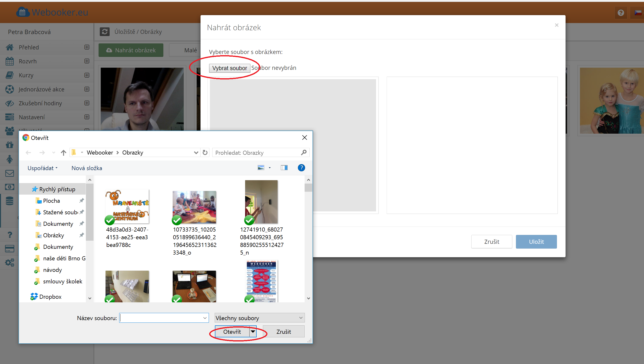This screenshot has width=644, height=364.
Task: Toggle the preview pane icon
Action: [x=284, y=168]
